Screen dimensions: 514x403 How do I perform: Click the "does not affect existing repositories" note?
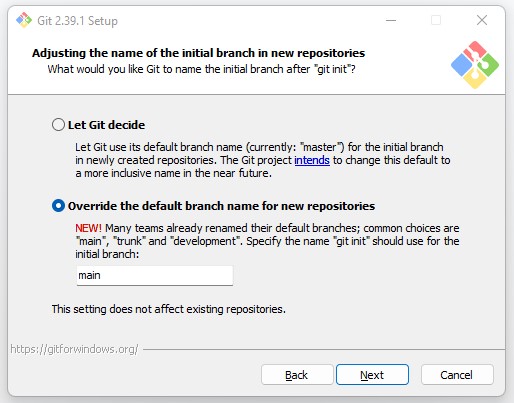(x=168, y=309)
